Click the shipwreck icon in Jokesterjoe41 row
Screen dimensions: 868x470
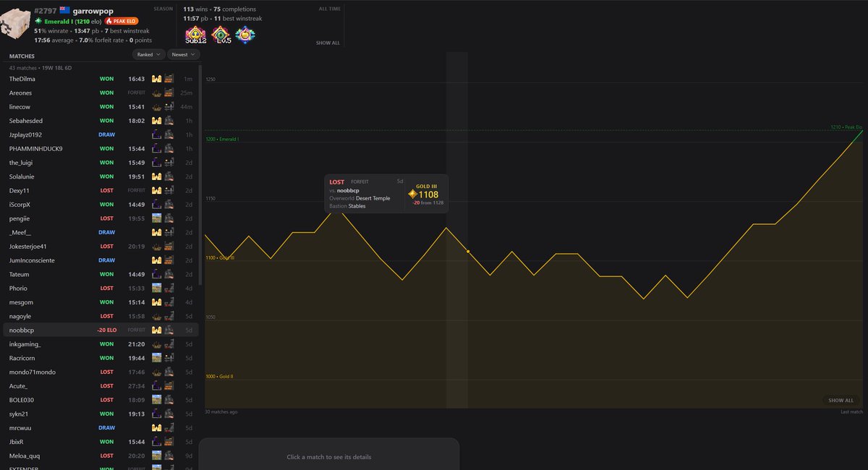pos(156,247)
